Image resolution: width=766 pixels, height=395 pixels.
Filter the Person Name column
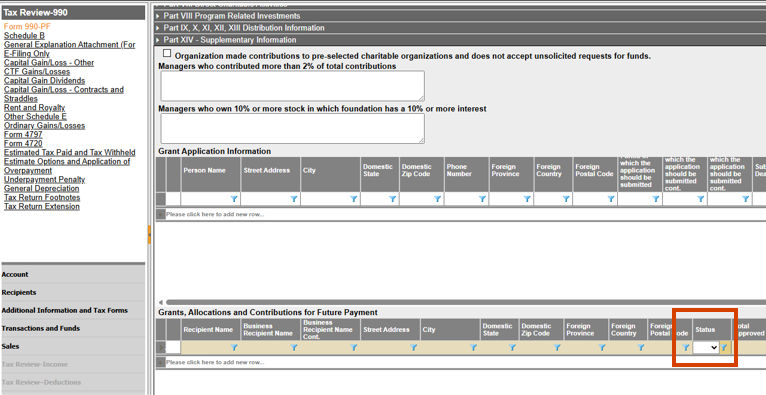click(234, 199)
